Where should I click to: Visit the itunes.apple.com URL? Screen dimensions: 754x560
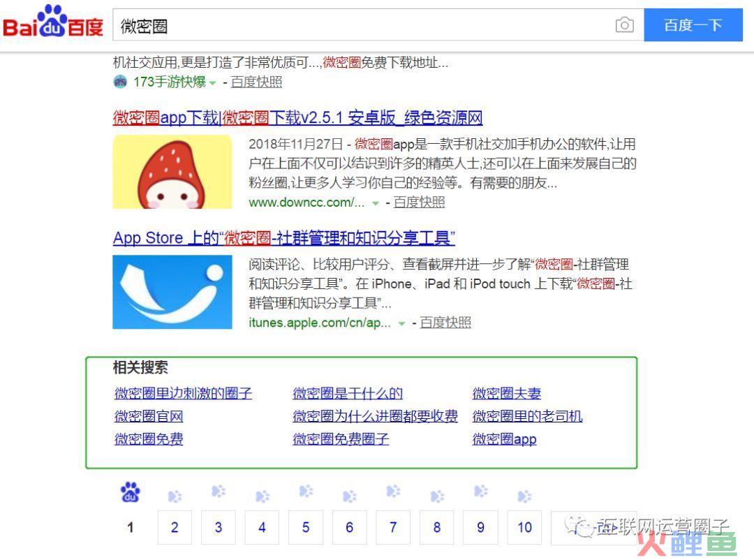(319, 323)
